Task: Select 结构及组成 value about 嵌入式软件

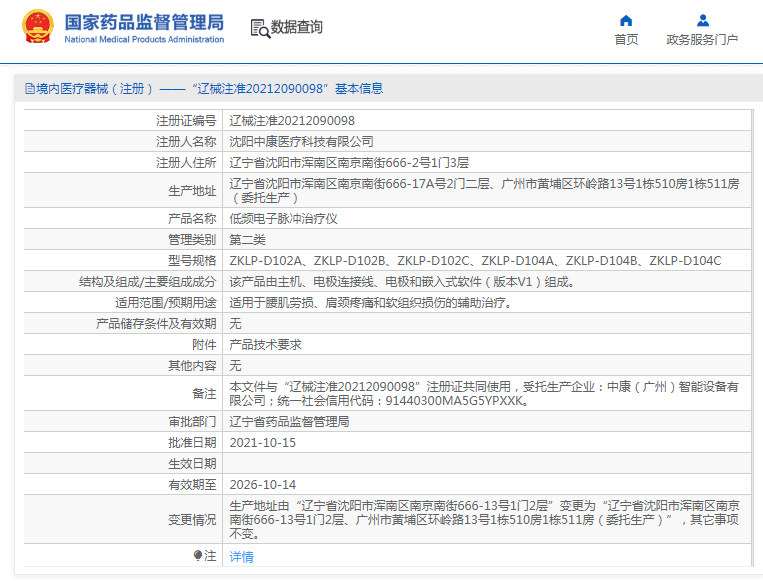Action: click(x=402, y=282)
